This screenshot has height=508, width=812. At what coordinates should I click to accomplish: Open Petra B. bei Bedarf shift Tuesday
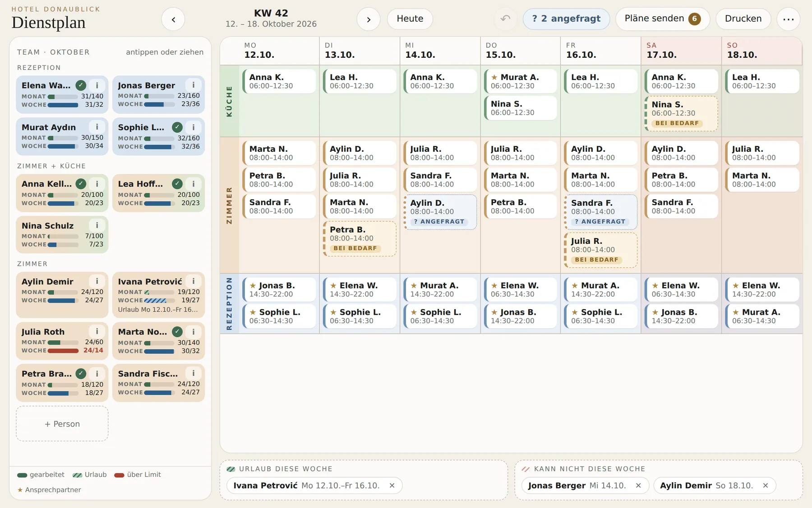pos(360,238)
